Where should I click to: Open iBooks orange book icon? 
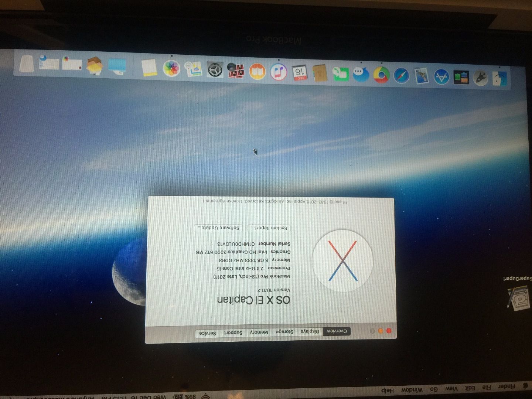(x=258, y=71)
